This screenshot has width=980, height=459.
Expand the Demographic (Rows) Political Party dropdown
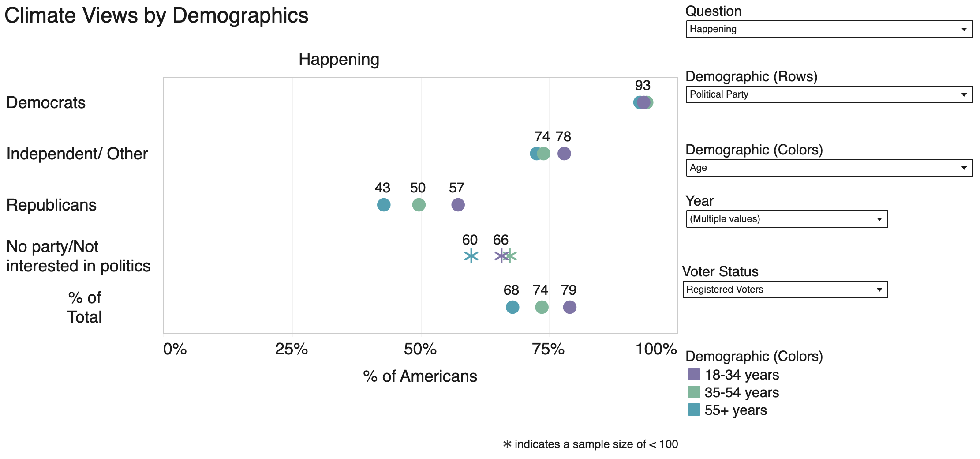pyautogui.click(x=829, y=94)
